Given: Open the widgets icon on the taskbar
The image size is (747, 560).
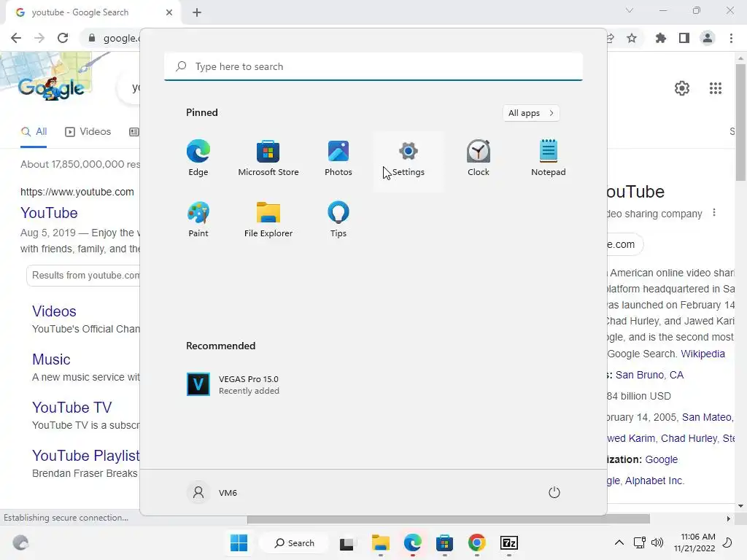Looking at the screenshot, I should [x=20, y=542].
